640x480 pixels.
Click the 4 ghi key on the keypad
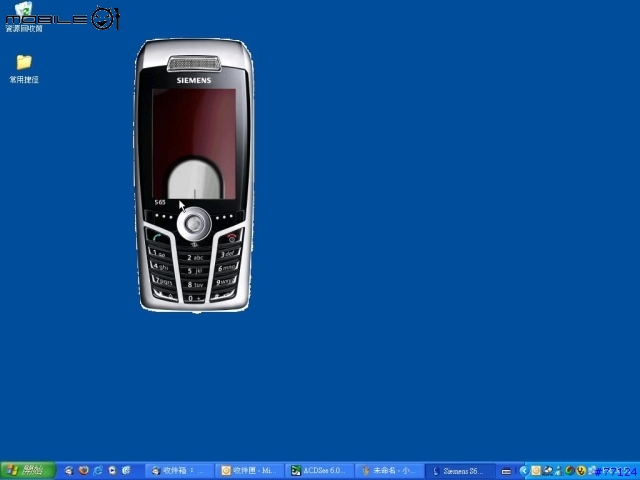tap(161, 267)
